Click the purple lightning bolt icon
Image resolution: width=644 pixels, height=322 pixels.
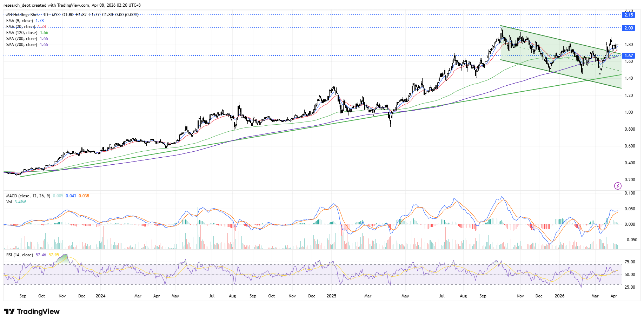[x=618, y=186]
